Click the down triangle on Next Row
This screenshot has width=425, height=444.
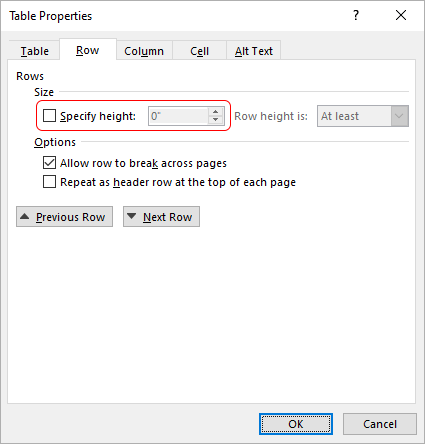132,217
